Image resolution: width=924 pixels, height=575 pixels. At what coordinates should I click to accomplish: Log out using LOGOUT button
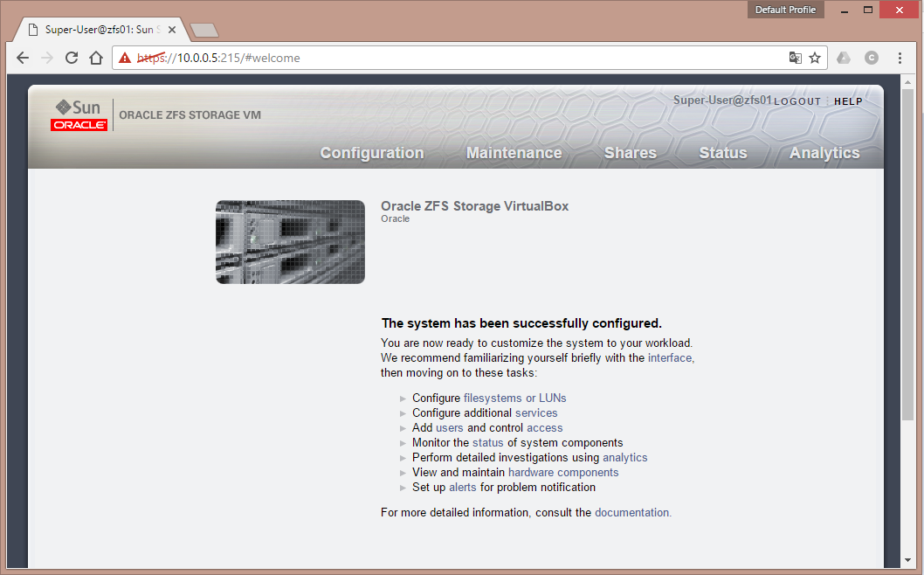797,101
